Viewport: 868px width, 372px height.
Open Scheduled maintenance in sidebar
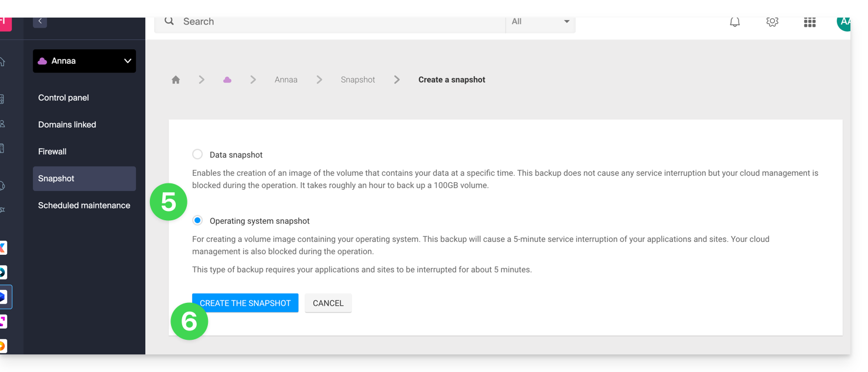click(84, 206)
